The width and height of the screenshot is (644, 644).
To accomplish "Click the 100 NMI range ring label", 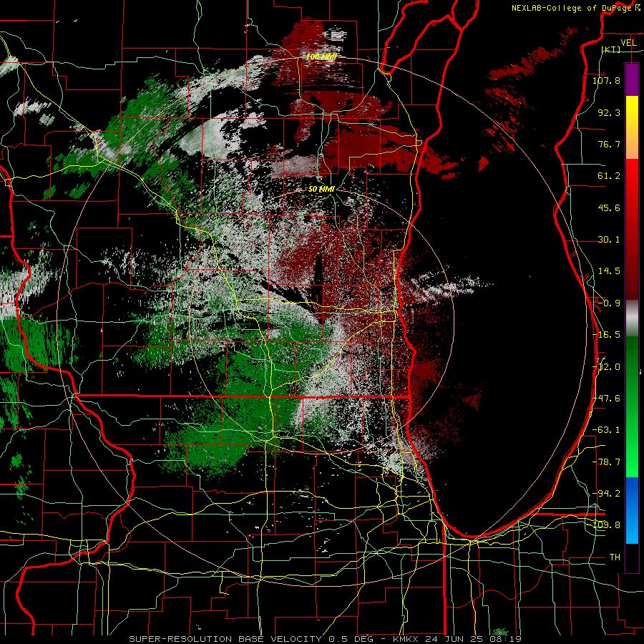I will pos(321,57).
